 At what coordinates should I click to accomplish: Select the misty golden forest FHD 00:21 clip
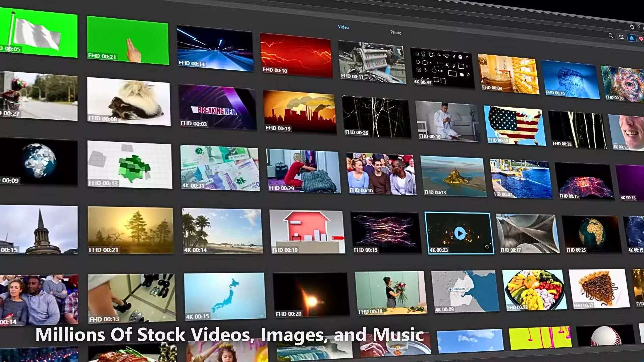pos(130,230)
